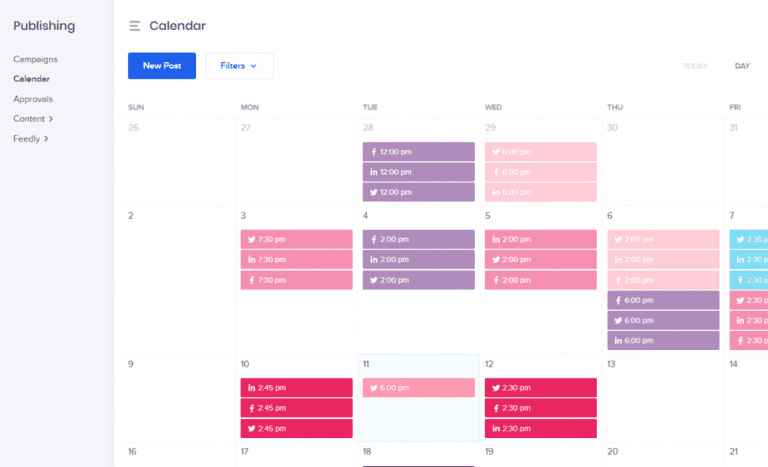The image size is (768, 467).
Task: Click the New Post button
Action: click(162, 66)
